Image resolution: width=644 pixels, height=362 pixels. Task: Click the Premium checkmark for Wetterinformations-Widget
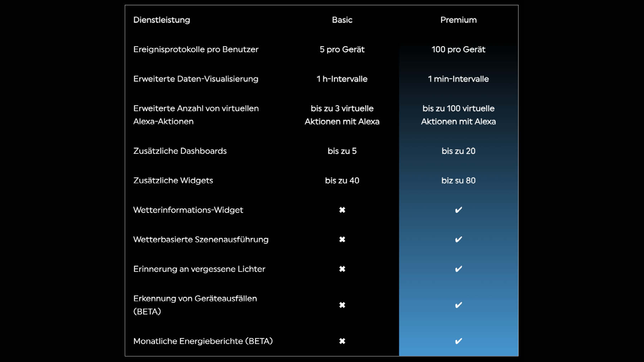pyautogui.click(x=458, y=210)
